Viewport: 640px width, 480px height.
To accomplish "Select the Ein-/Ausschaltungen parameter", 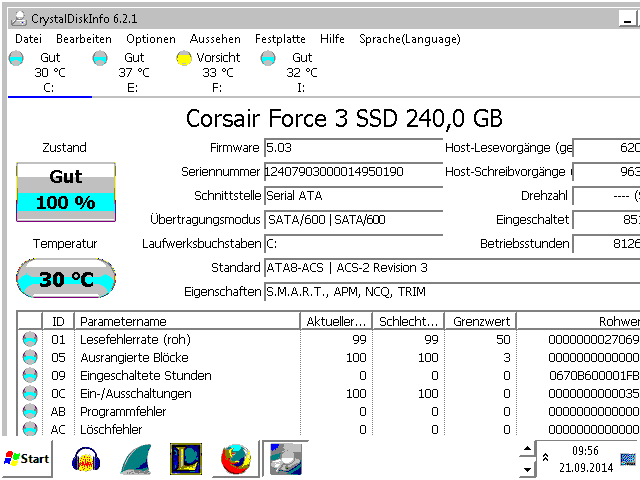I will tap(136, 393).
